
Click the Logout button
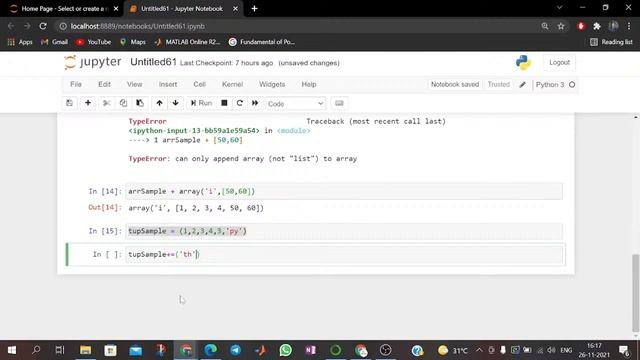tap(559, 62)
